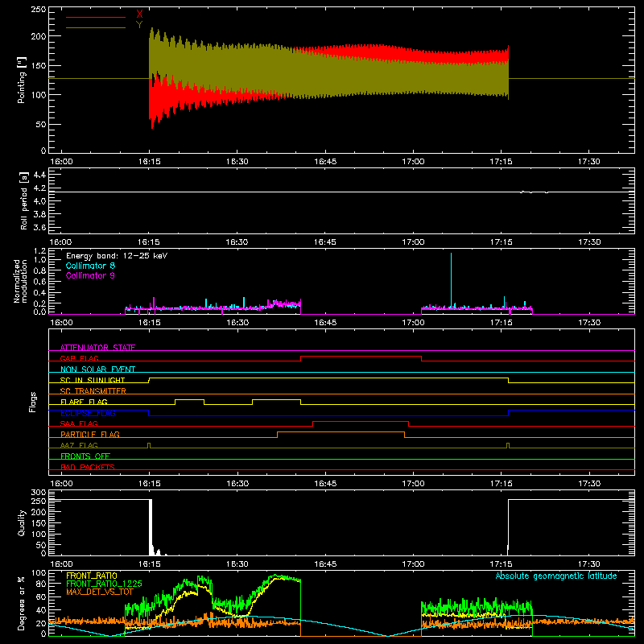The height and width of the screenshot is (644, 644).
Task: Click the red 'X' legend label
Action: pyautogui.click(x=139, y=14)
